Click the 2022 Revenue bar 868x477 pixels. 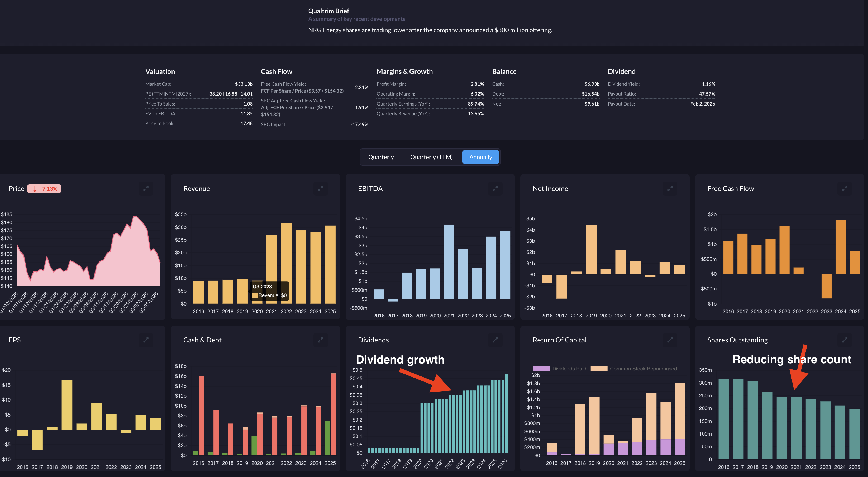coord(286,263)
